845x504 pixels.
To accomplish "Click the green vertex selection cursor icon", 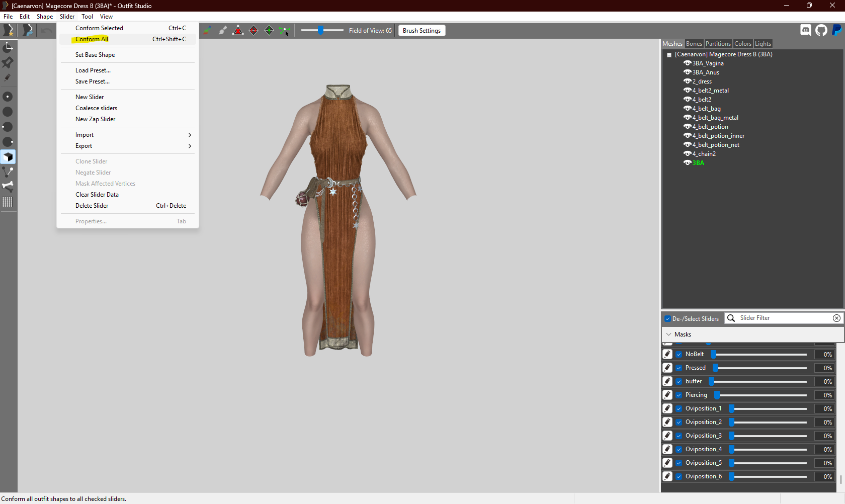I will (285, 31).
